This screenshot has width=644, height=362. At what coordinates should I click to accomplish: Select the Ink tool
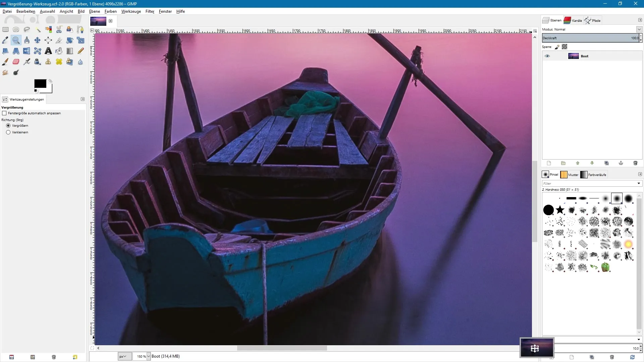tap(38, 62)
